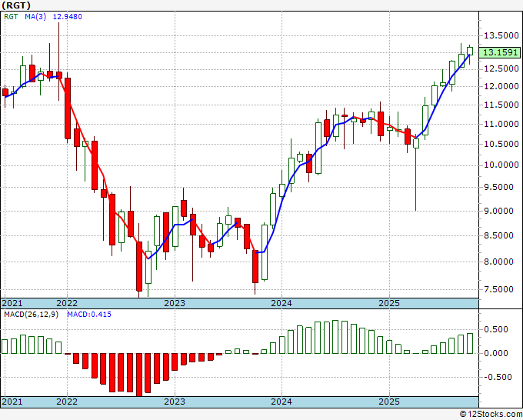523x420 pixels.
Task: Click the 13.5000 price axis label
Action: click(501, 35)
